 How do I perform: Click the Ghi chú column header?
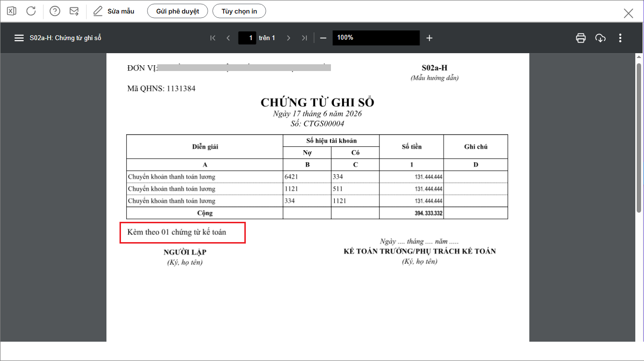[476, 146]
